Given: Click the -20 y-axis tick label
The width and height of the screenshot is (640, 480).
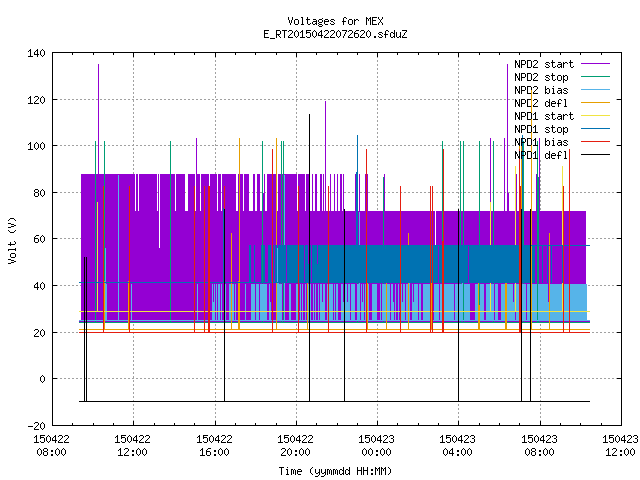Looking at the screenshot, I should click(x=36, y=426).
